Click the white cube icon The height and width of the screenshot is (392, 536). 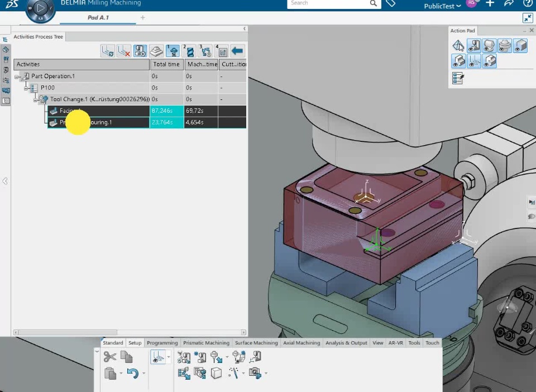click(x=216, y=373)
